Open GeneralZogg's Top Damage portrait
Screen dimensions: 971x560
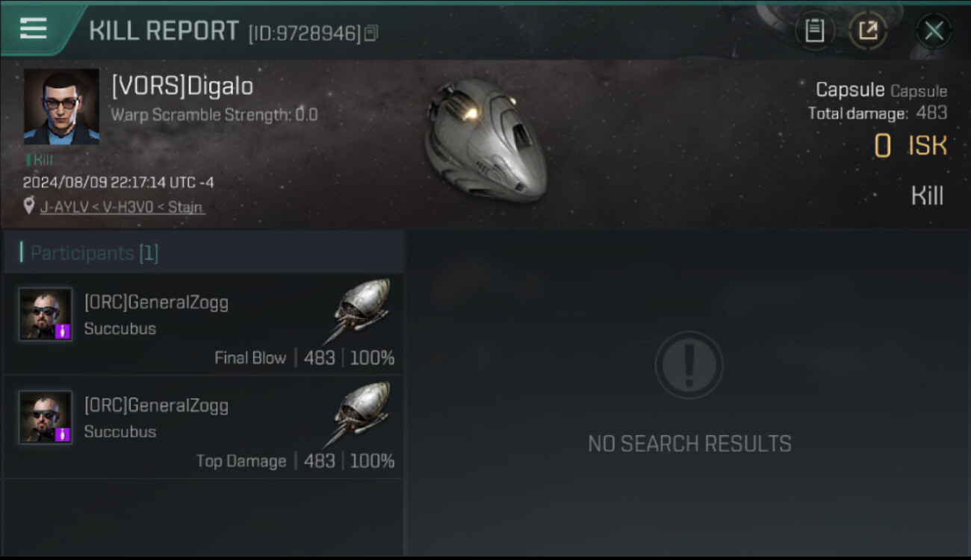(46, 417)
